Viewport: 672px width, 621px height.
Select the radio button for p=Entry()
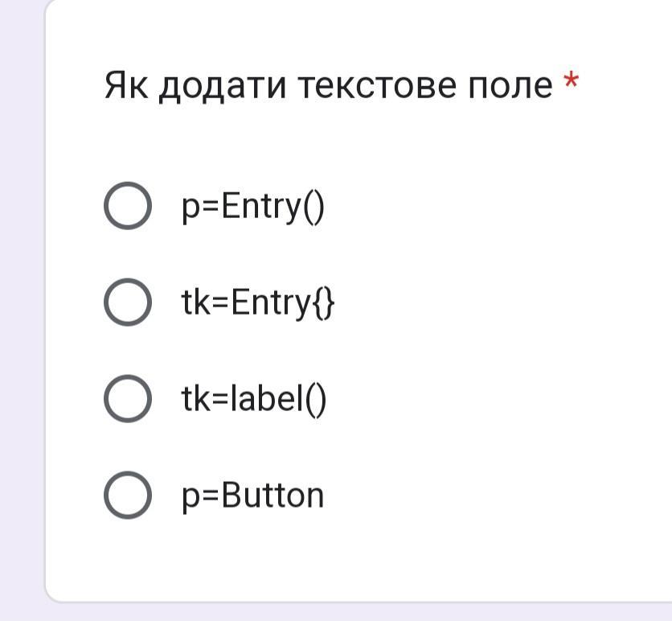point(127,207)
